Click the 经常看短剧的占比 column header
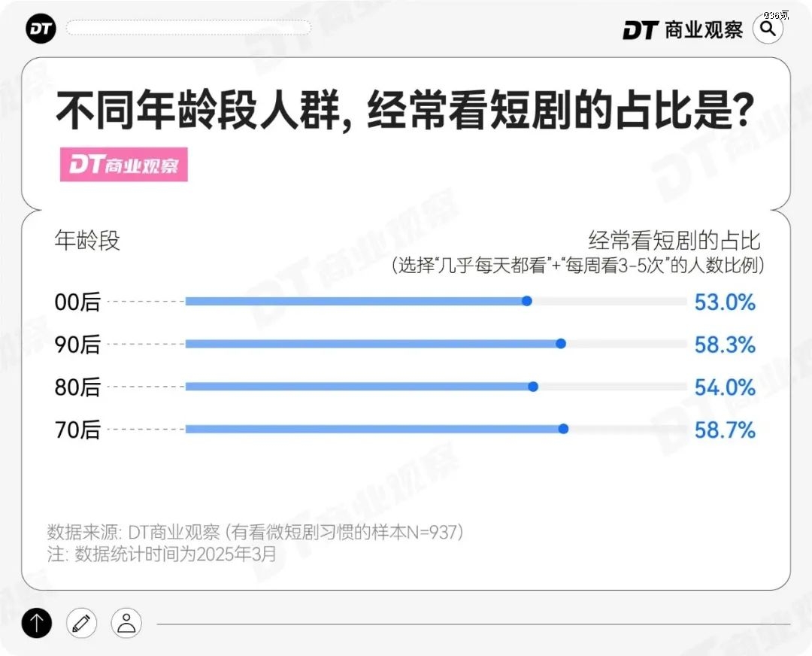This screenshot has height=656, width=812. pos(674,241)
